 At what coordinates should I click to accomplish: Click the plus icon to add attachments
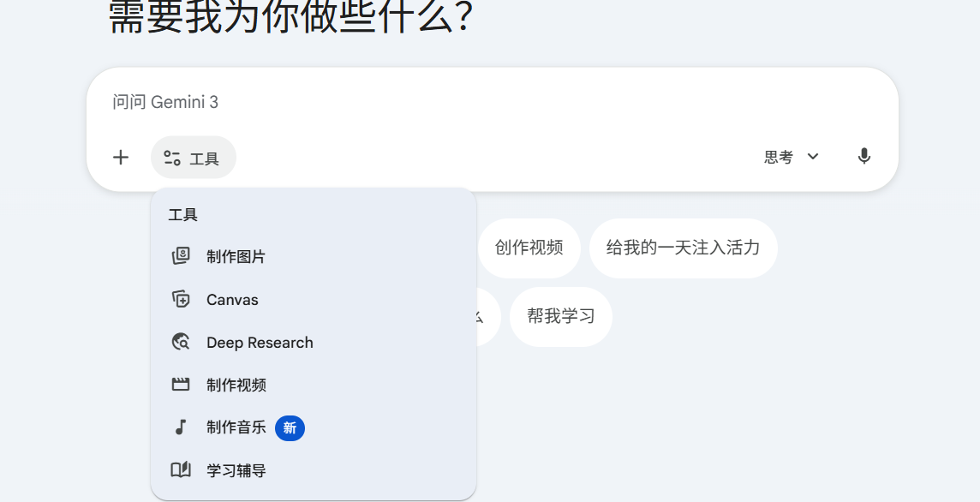[x=121, y=157]
